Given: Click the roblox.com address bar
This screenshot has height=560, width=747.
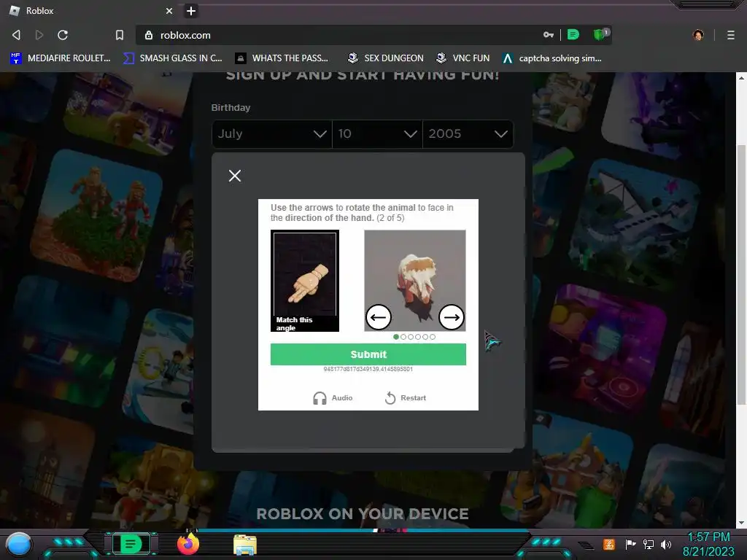Looking at the screenshot, I should (343, 35).
